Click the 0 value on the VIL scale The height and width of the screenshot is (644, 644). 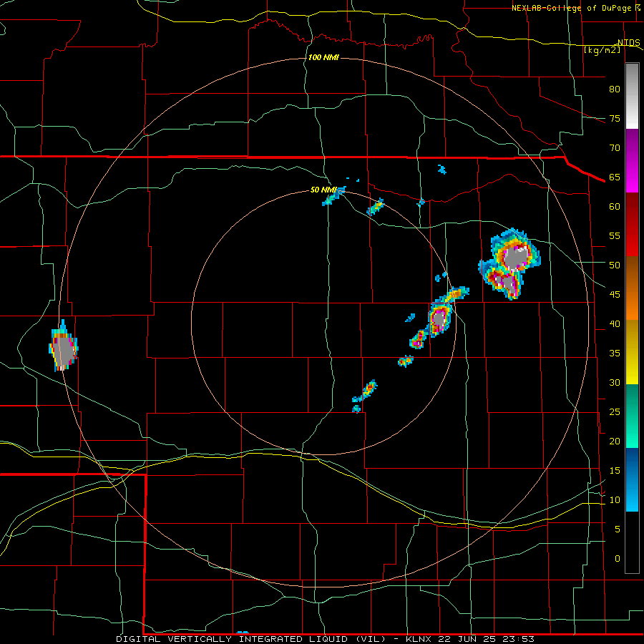(618, 559)
